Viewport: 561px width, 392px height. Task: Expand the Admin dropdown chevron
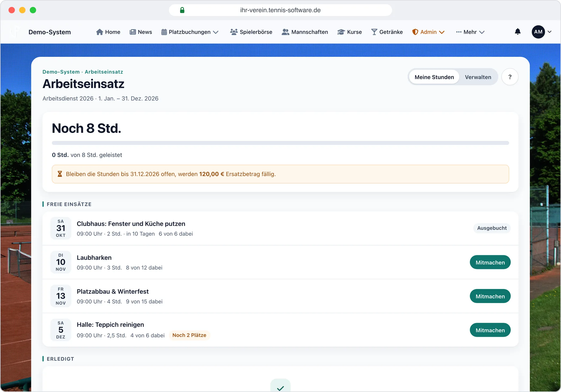point(442,32)
